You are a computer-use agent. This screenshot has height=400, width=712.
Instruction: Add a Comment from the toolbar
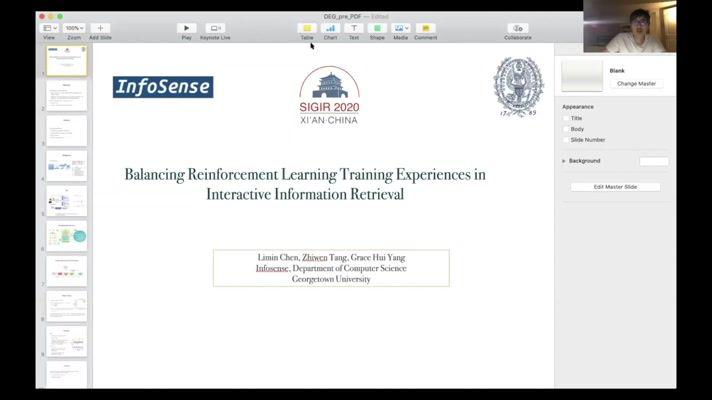click(425, 28)
